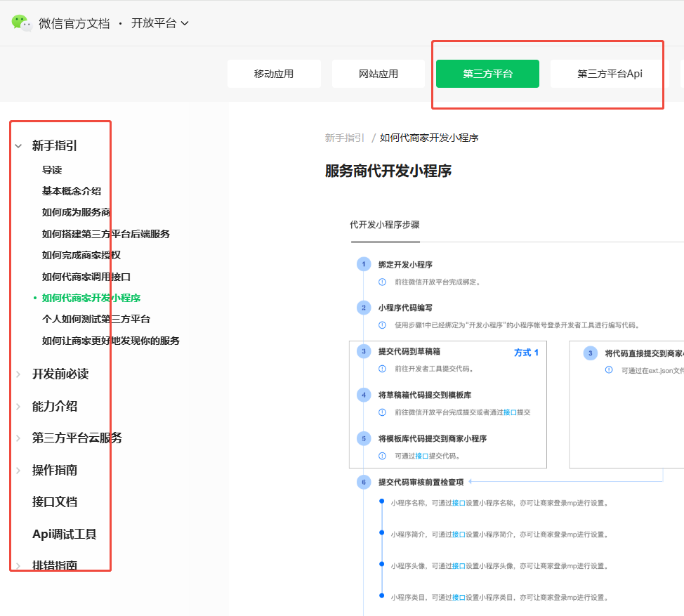Select the 第三方平台 tab
Image resolution: width=684 pixels, height=616 pixels.
[487, 74]
